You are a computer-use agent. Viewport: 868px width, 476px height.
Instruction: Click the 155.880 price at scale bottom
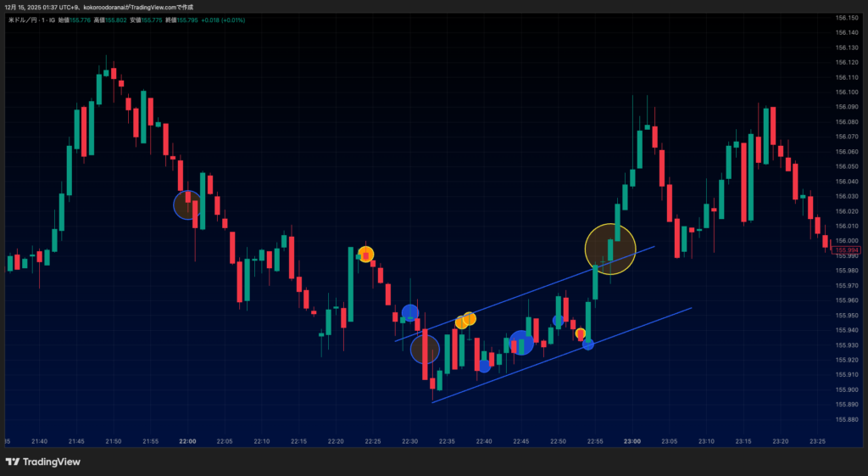846,419
